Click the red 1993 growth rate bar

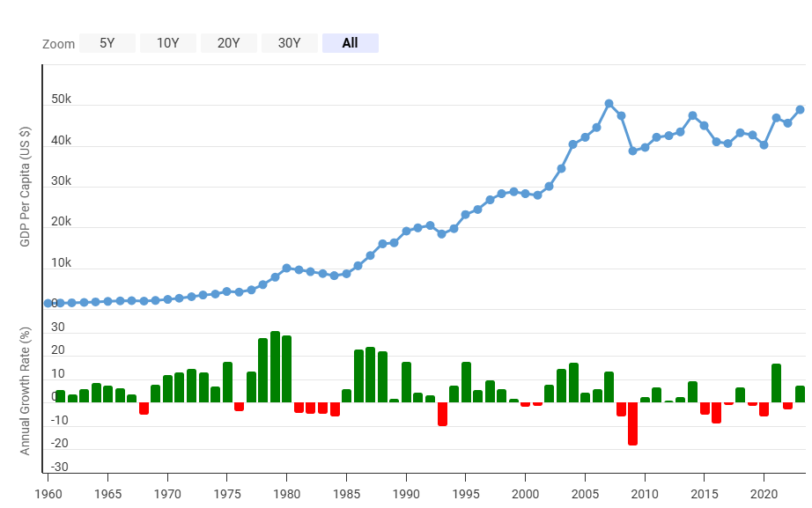click(442, 414)
